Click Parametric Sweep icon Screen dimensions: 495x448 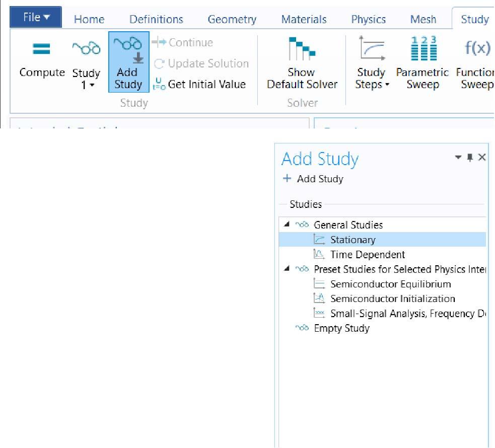[x=423, y=48]
